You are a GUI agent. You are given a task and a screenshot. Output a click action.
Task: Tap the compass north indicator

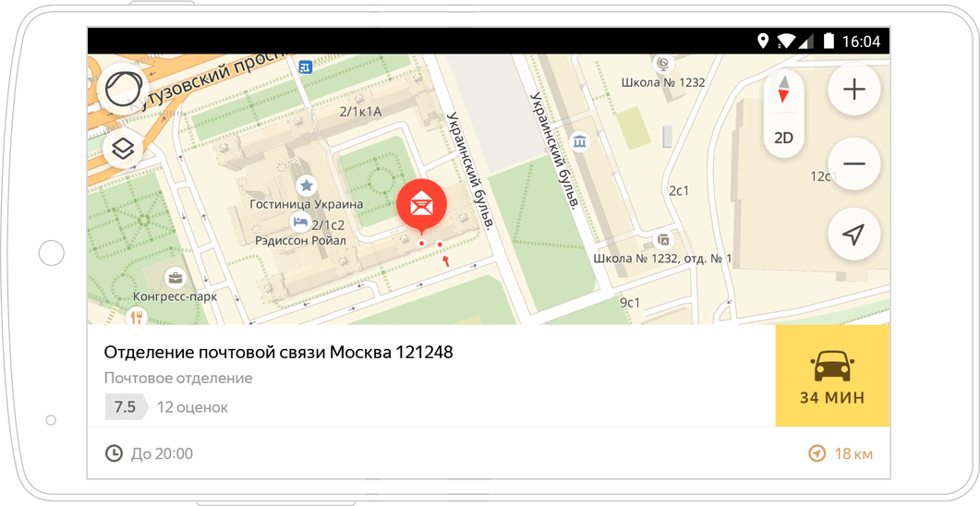pyautogui.click(x=783, y=90)
